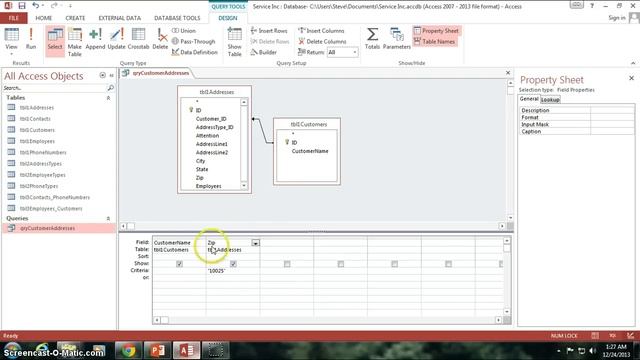Open the Return All combo box
The height and width of the screenshot is (360, 640).
(342, 52)
